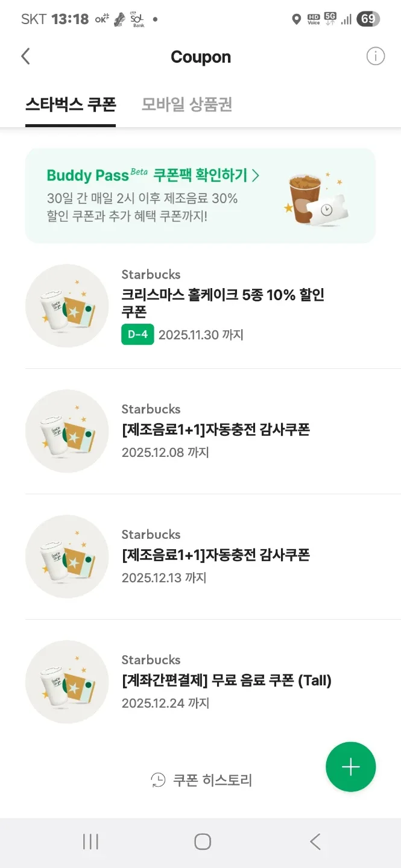Switch to the 모바일 상품권 tab
Screen dimensions: 401x868
point(187,105)
